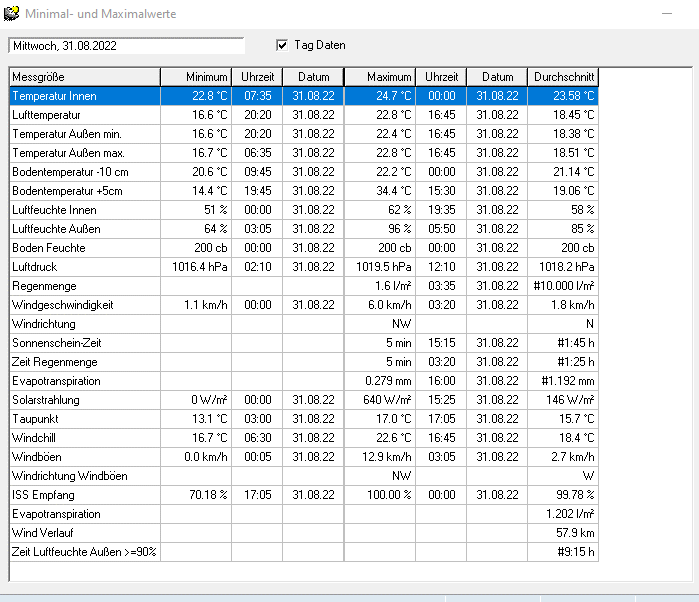Image resolution: width=699 pixels, height=602 pixels.
Task: Select the Bodentemperatur -10 cm row
Action: (84, 172)
